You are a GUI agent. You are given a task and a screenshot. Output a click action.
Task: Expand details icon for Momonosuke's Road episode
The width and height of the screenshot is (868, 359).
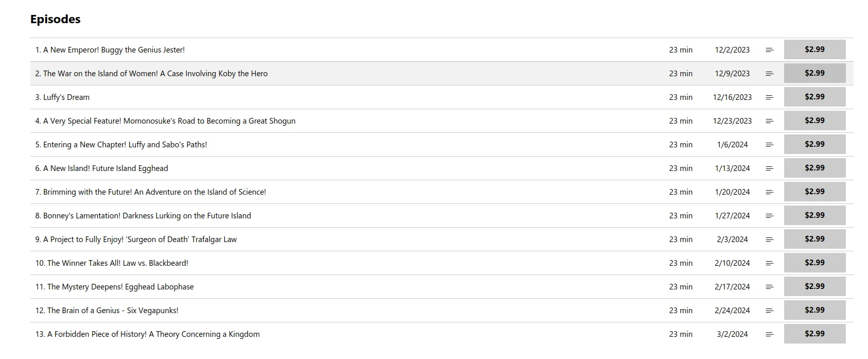(x=769, y=121)
